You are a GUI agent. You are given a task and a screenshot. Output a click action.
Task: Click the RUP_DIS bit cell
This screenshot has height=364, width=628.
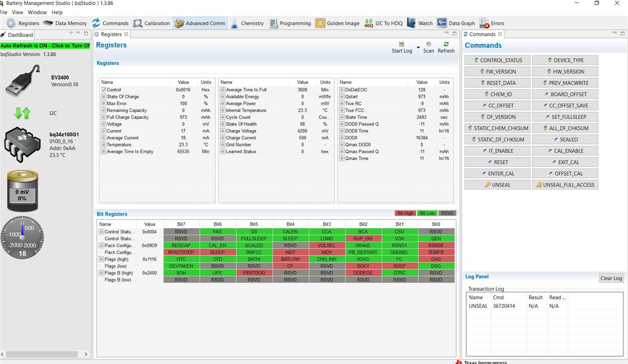pyautogui.click(x=363, y=238)
